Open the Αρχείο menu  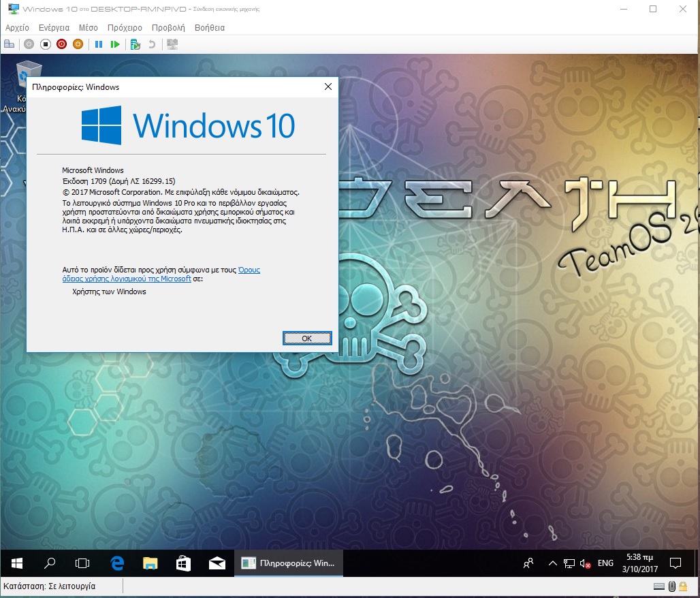17,28
